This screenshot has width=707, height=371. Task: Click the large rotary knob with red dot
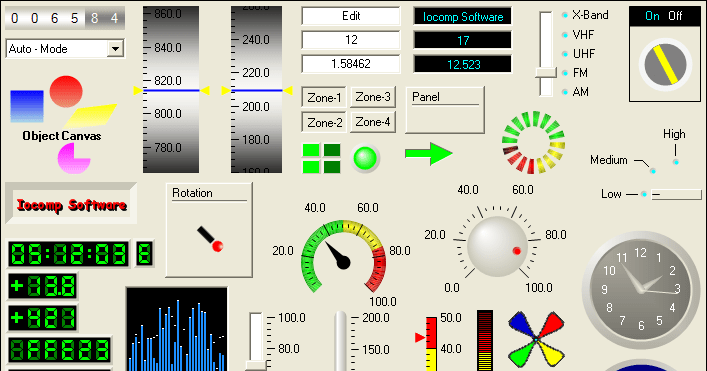coord(497,246)
